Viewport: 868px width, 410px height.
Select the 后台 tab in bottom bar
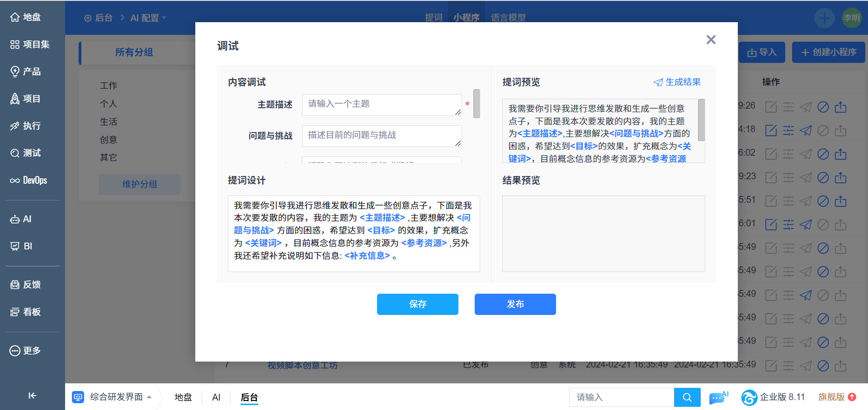pos(249,397)
